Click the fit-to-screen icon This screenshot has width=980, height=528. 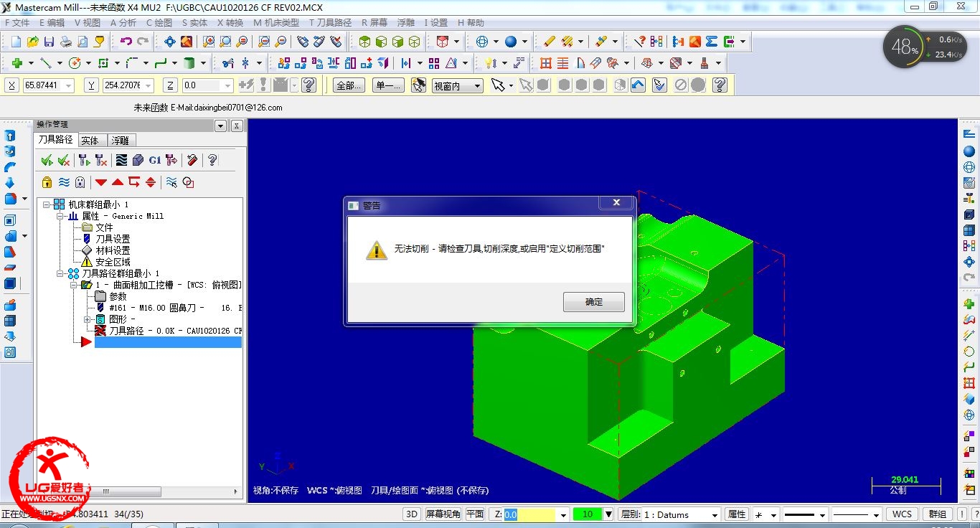170,42
